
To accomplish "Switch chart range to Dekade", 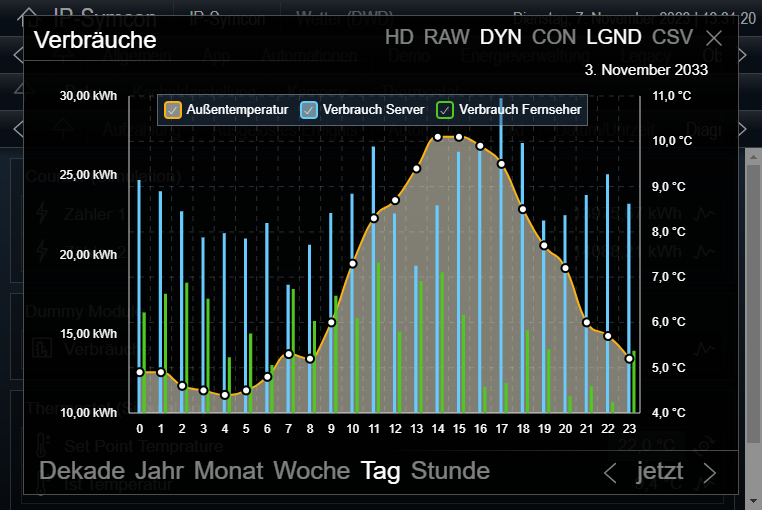I will pos(82,471).
